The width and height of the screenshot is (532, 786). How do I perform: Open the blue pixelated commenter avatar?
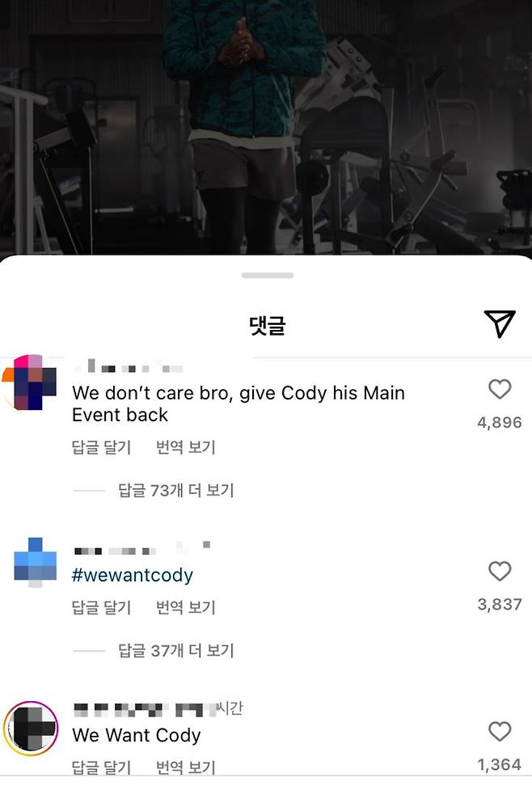coord(35,563)
